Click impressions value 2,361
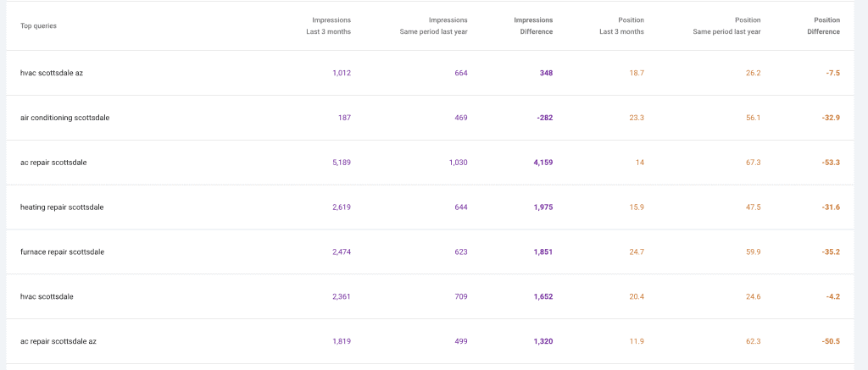 (x=342, y=296)
